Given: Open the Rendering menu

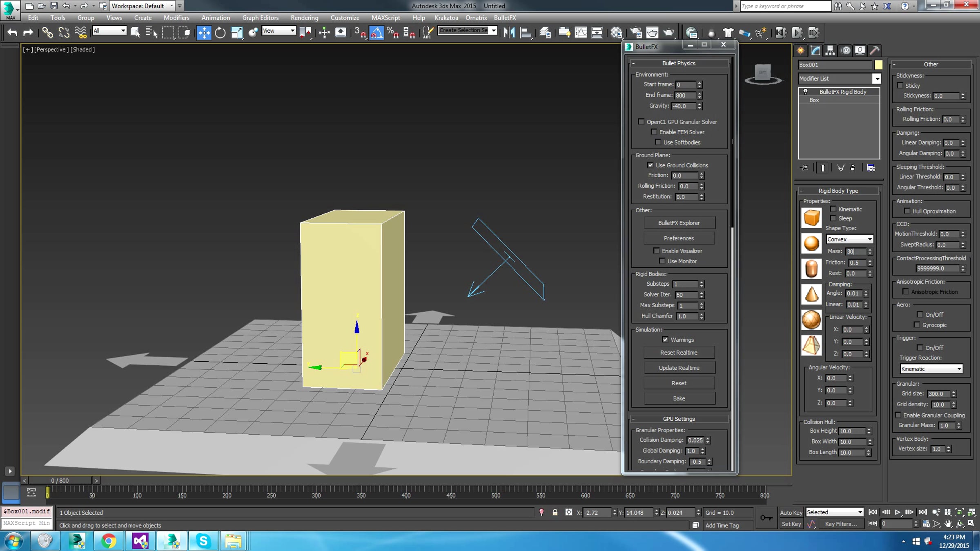Looking at the screenshot, I should point(304,18).
